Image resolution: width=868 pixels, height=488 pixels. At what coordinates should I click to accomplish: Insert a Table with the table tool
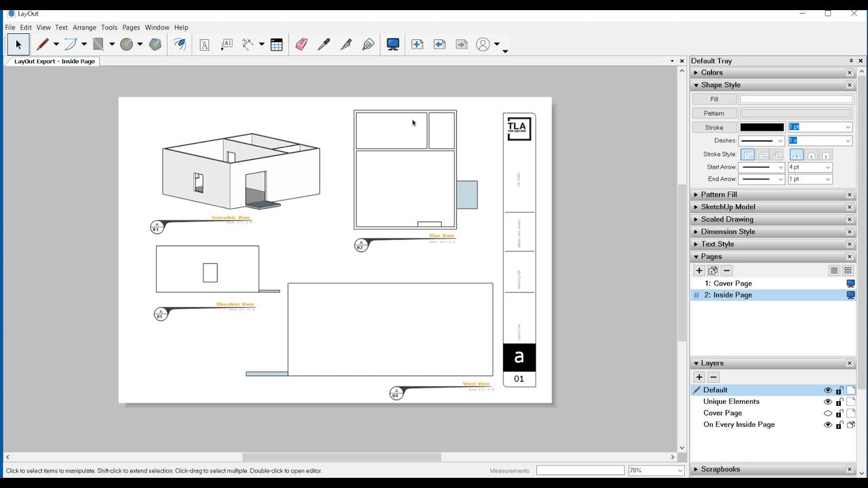coord(277,45)
